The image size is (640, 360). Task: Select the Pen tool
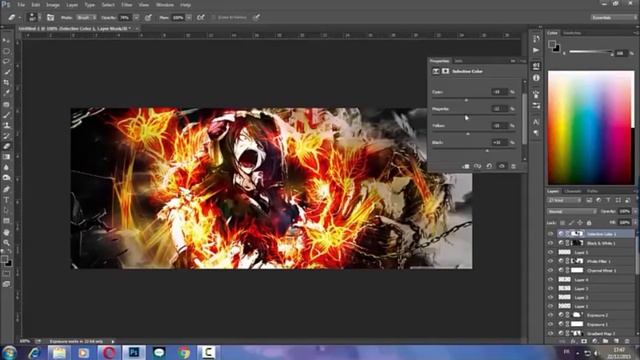(x=6, y=189)
